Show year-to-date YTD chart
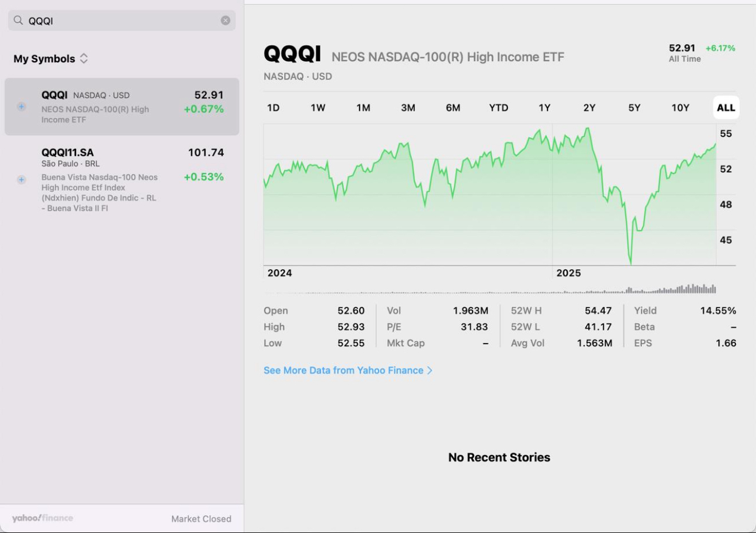The height and width of the screenshot is (533, 756). [499, 108]
